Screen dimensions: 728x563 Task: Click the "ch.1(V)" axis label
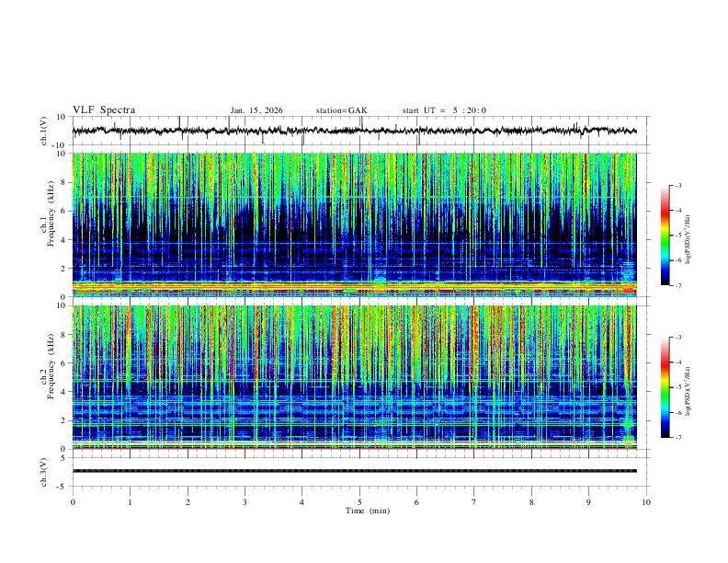(x=44, y=131)
